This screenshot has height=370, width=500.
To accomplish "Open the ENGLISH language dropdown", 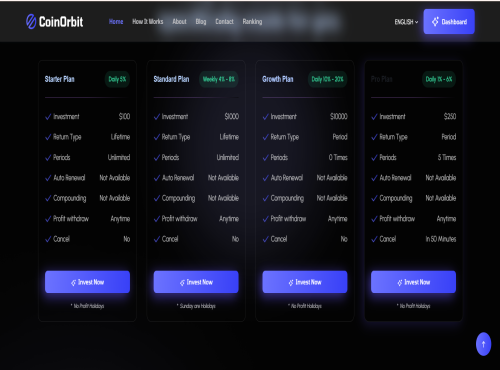I will tap(406, 22).
